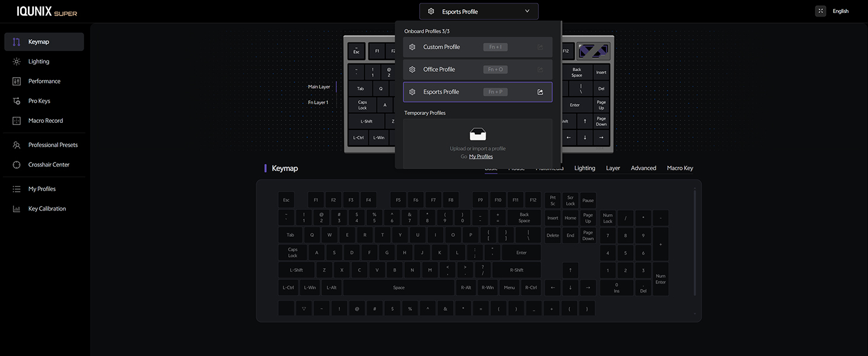Collapse the Esports Profile dropdown at top
This screenshot has width=868, height=356.
(479, 11)
